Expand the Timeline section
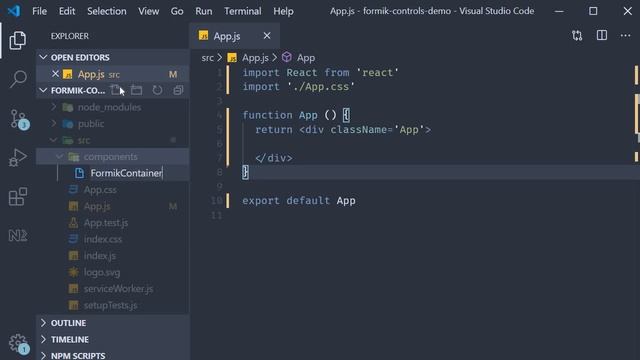The image size is (640, 360). pyautogui.click(x=113, y=339)
